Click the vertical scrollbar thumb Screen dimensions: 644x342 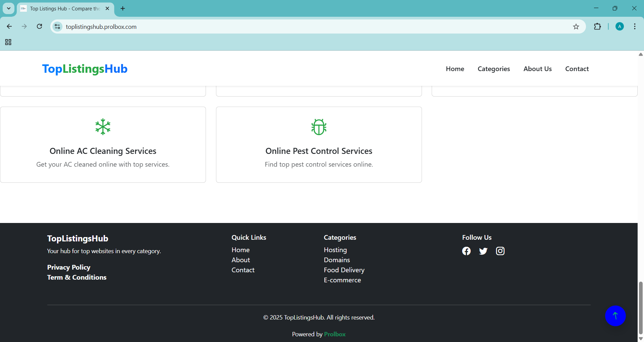point(641,308)
